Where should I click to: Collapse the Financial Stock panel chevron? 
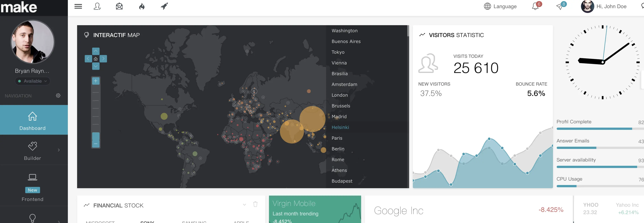click(x=245, y=204)
